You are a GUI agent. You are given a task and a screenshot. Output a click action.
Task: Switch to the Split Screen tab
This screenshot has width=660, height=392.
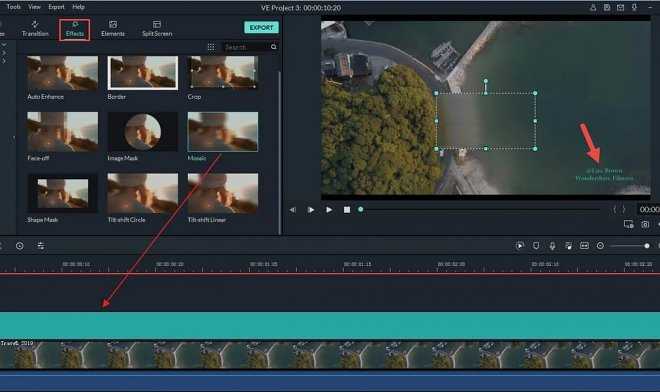(157, 29)
